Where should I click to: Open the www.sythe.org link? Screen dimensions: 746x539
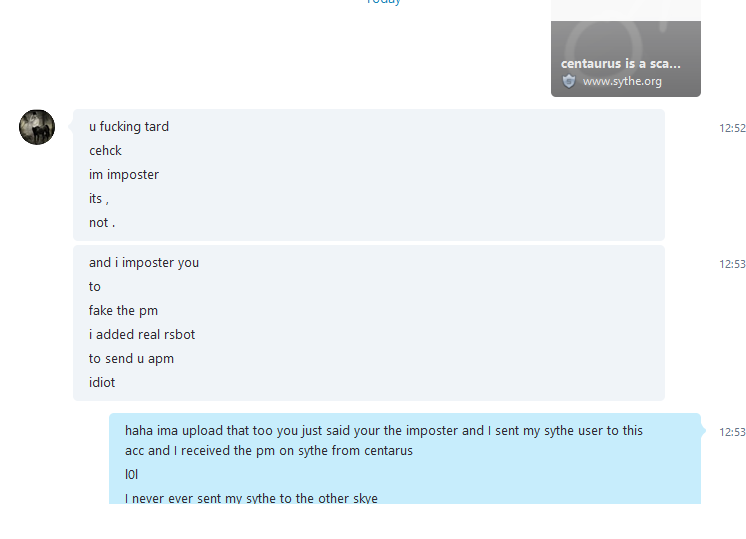[622, 81]
